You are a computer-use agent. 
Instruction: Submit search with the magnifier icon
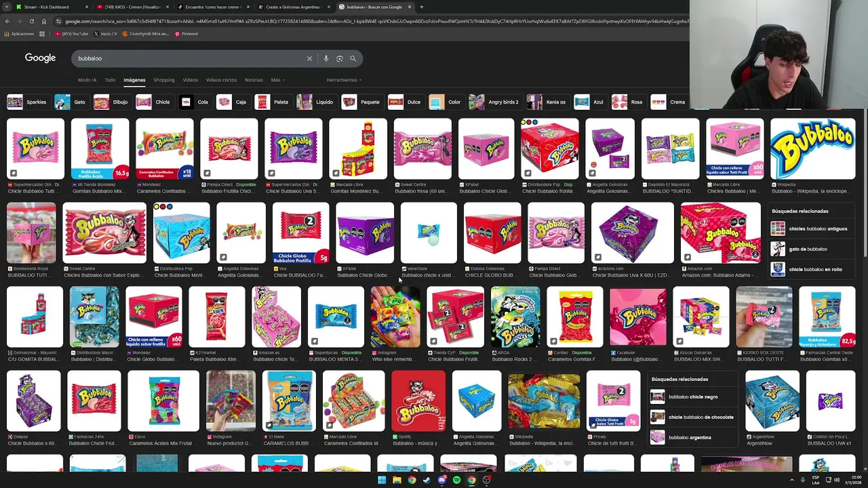pos(353,58)
